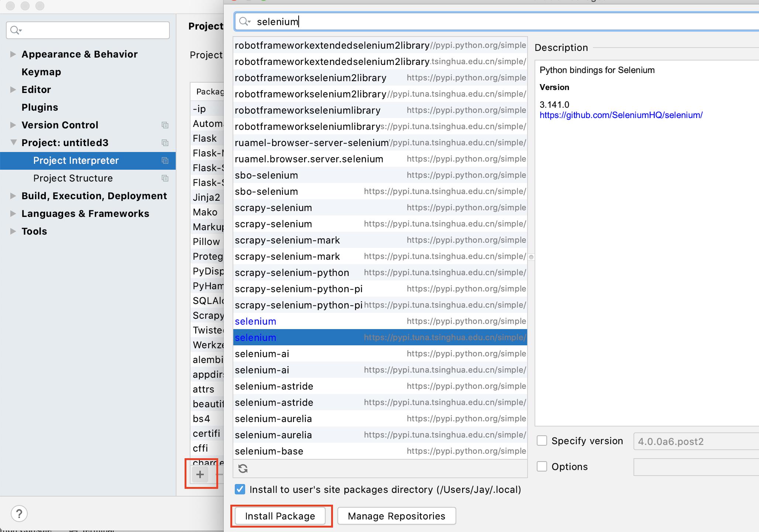Click the package search input field
Viewport: 759px width, 532px height.
pos(497,22)
